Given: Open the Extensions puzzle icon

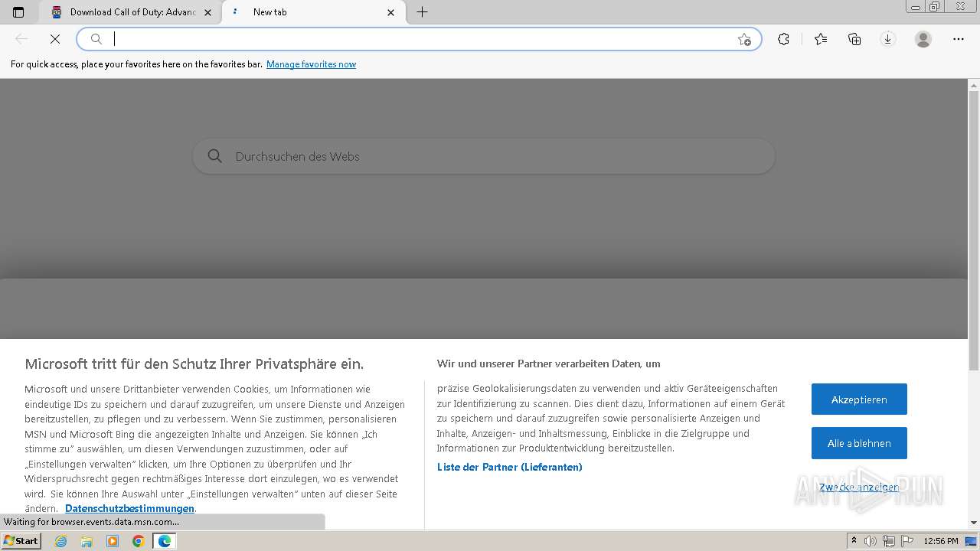Looking at the screenshot, I should click(x=783, y=39).
